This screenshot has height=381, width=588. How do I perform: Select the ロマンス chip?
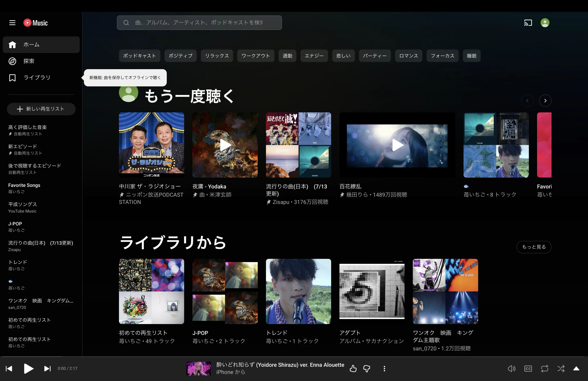pos(409,56)
